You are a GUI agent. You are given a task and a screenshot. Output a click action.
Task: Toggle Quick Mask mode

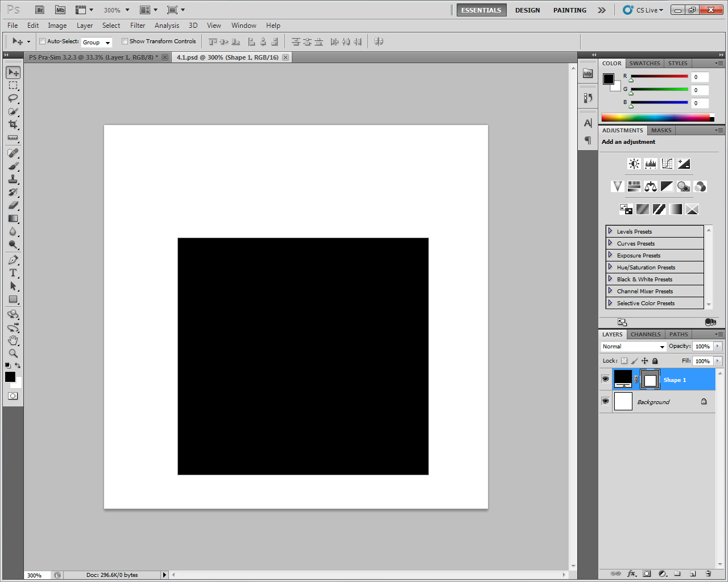click(x=13, y=396)
